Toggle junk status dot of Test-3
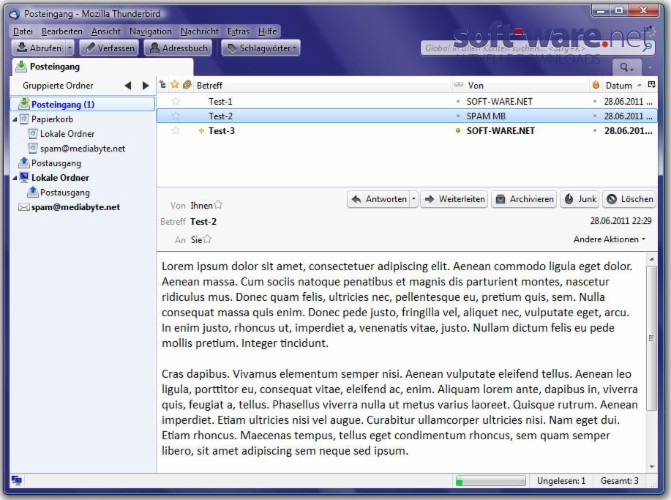This screenshot has width=671, height=500. coord(595,131)
